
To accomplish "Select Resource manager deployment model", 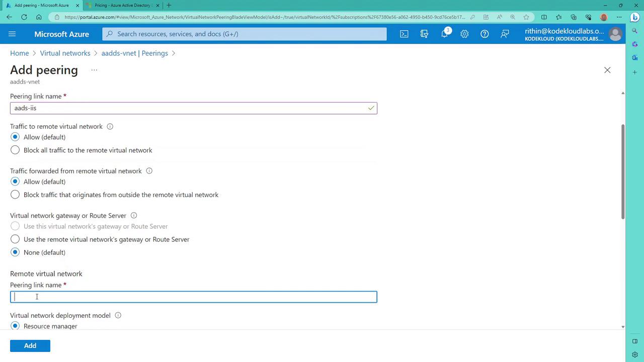I will 15,326.
